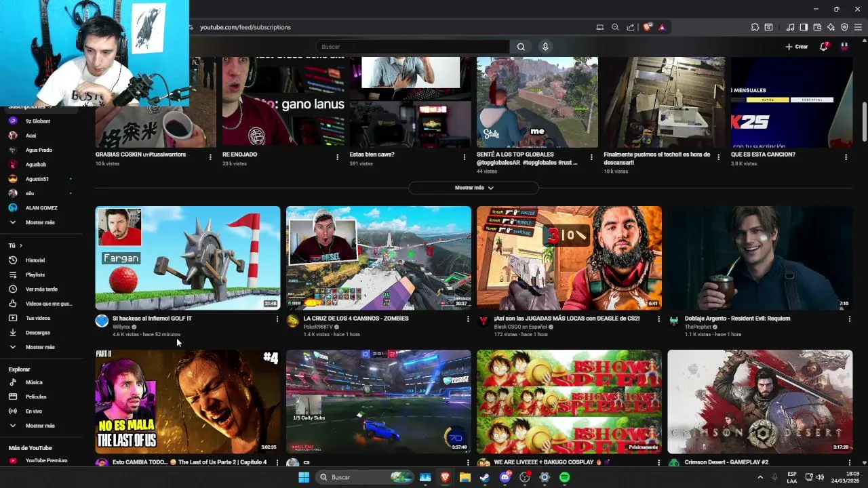
Task: Expand the Tú section chevron
Action: tap(20, 245)
